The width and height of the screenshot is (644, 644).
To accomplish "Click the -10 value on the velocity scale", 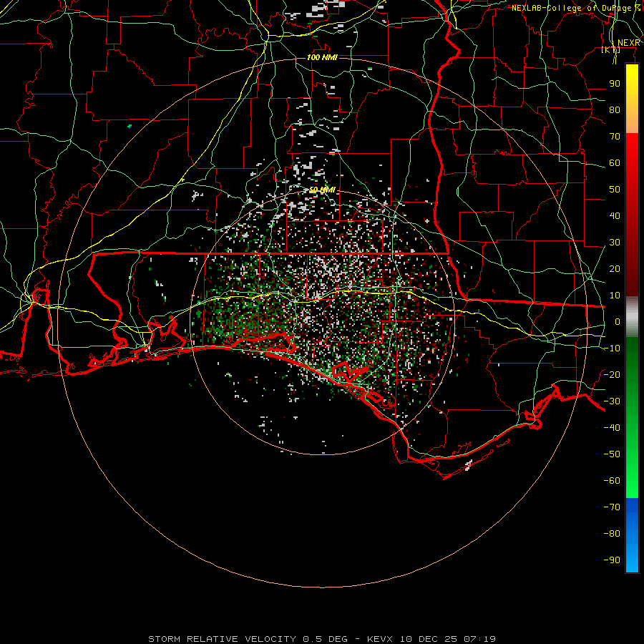I will click(612, 348).
